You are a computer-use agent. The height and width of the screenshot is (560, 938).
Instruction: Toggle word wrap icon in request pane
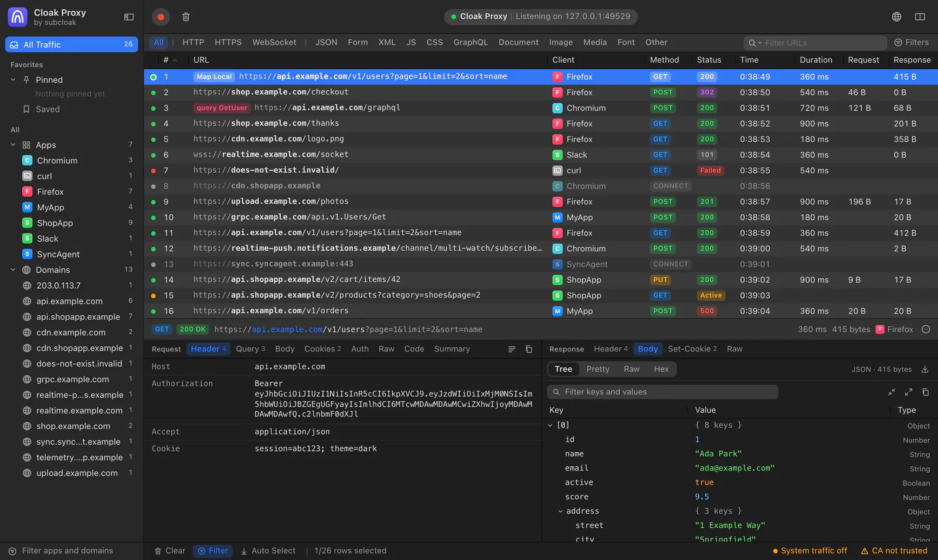click(x=512, y=349)
